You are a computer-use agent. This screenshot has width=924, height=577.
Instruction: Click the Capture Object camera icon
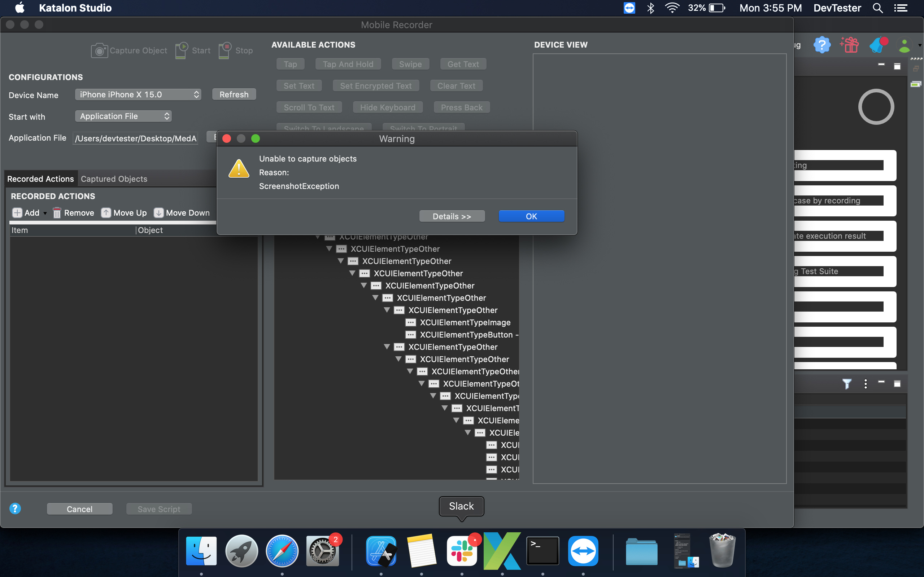[x=99, y=50]
